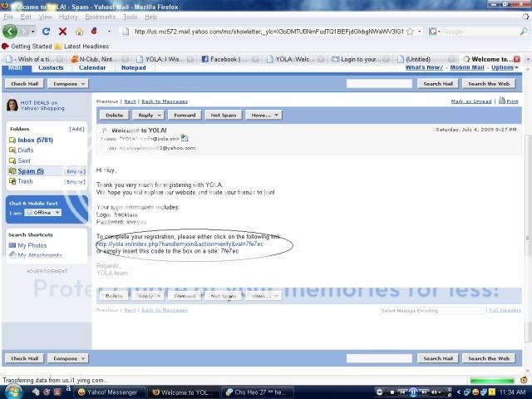Open Select Message Encoding dropdown
Screen dimensions: 532x399
pos(432,310)
